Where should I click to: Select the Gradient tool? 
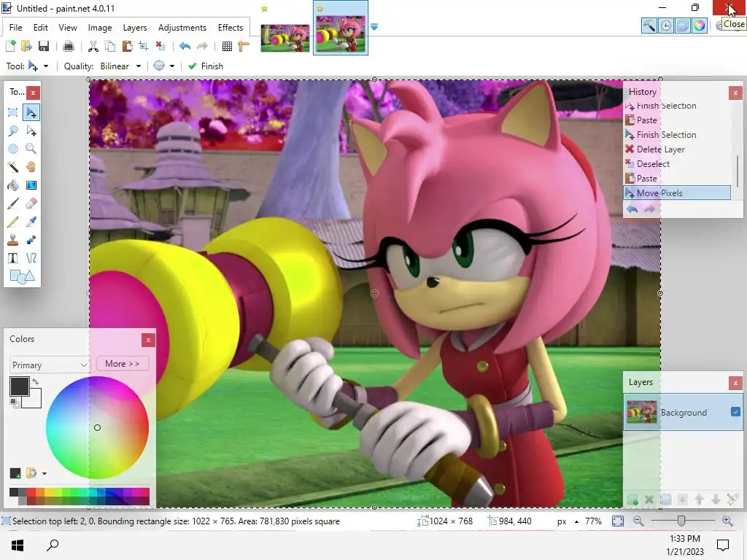tap(31, 185)
